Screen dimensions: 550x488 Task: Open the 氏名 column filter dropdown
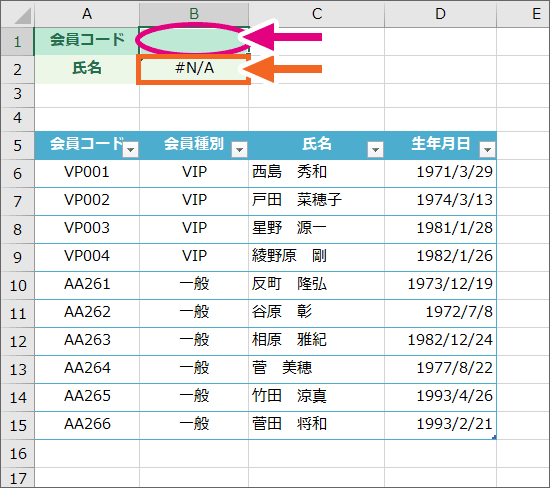pos(375,150)
